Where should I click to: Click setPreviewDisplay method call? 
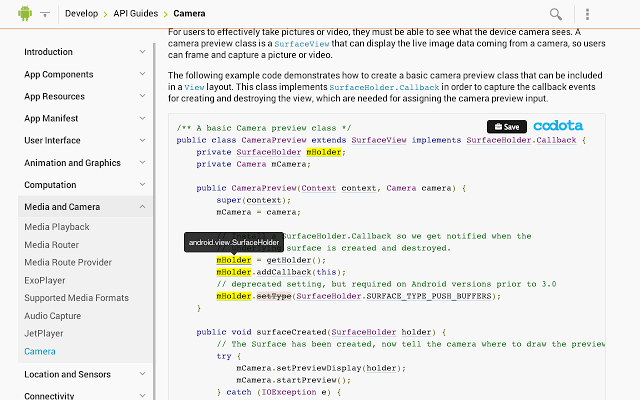[319, 368]
